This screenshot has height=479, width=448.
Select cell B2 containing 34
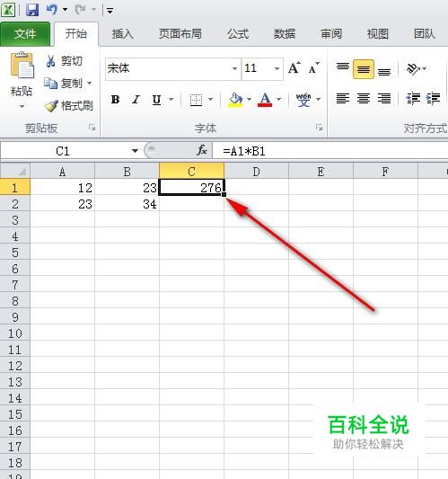(127, 204)
